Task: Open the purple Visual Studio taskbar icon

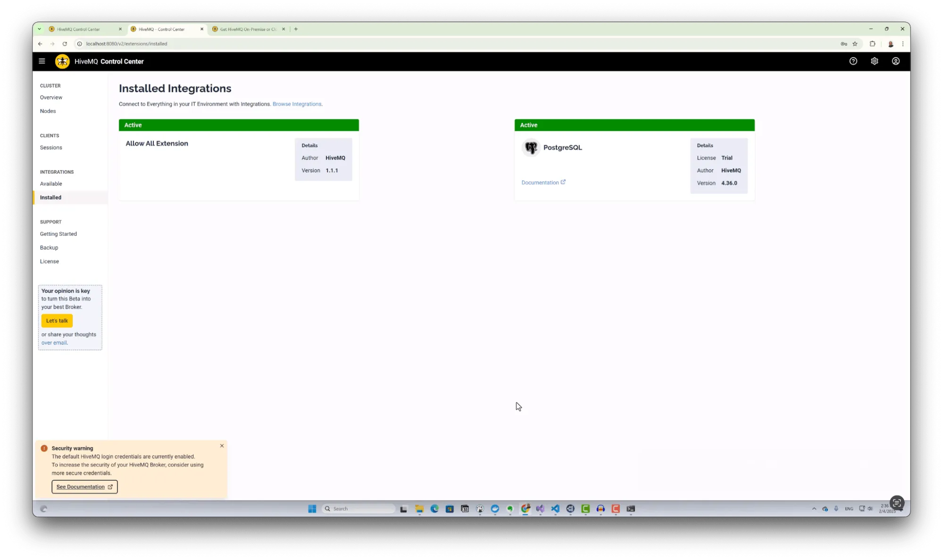Action: pyautogui.click(x=540, y=509)
